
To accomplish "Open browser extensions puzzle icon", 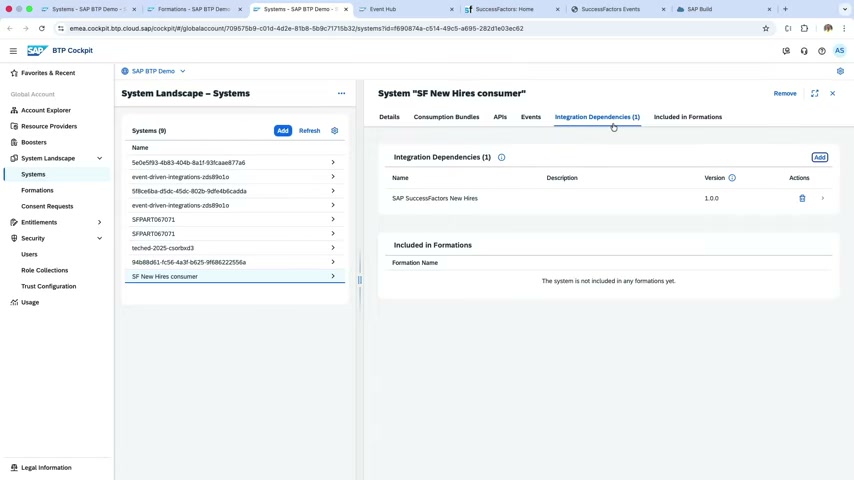I will coord(804,28).
